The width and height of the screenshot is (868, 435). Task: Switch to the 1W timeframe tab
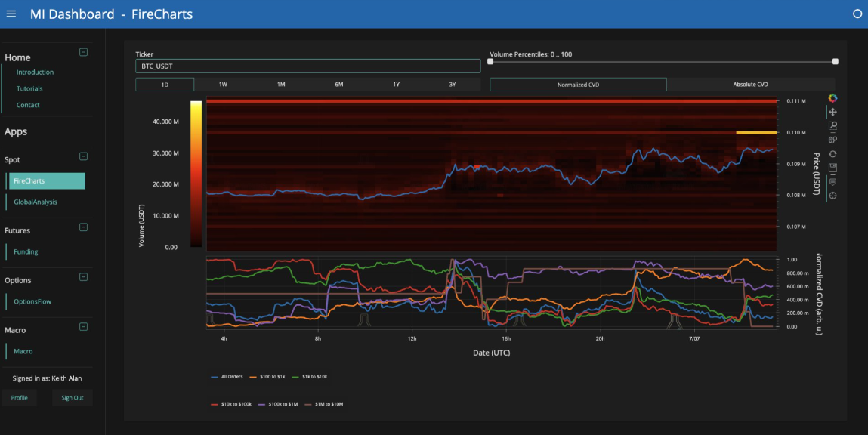[x=223, y=85]
